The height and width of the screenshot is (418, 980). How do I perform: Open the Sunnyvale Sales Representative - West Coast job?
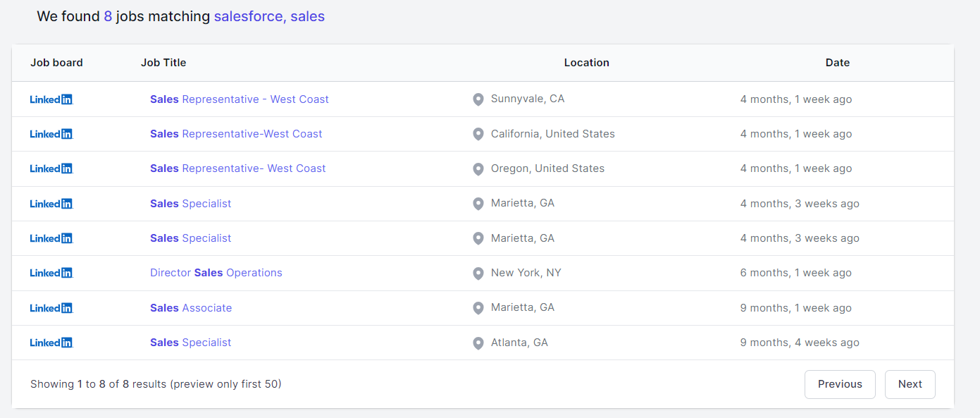[239, 99]
